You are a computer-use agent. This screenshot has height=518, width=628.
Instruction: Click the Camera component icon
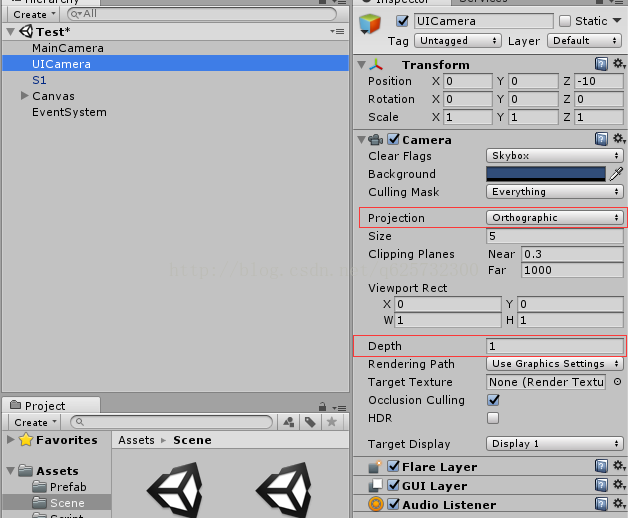376,140
